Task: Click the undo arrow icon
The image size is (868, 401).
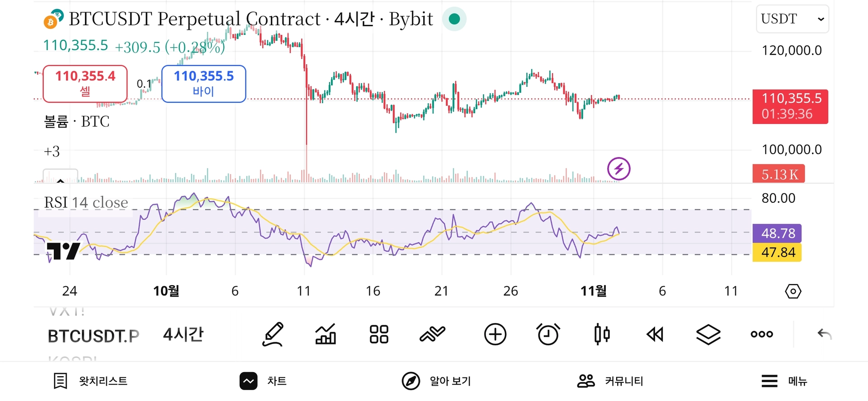Action: click(x=824, y=334)
